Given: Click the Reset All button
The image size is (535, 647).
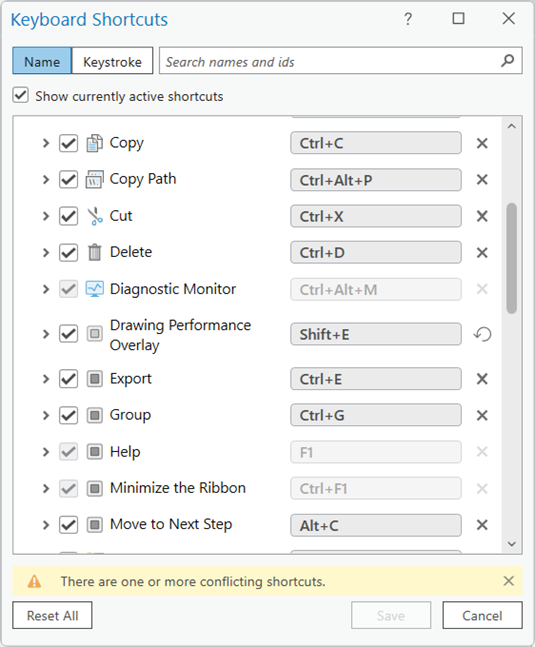Looking at the screenshot, I should pos(52,615).
